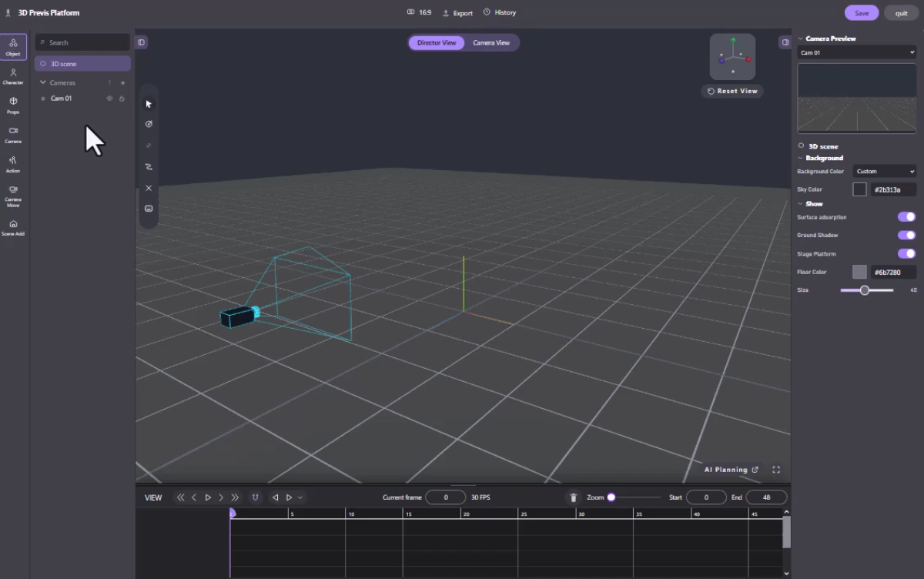Open Background Color Custom dropdown
Screen dimensions: 924x579
[884, 171]
